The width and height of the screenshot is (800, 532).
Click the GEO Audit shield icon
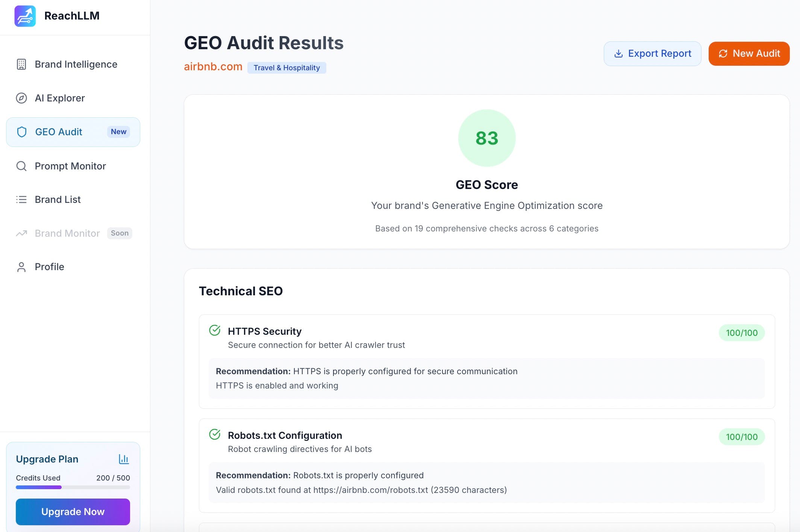(22, 132)
